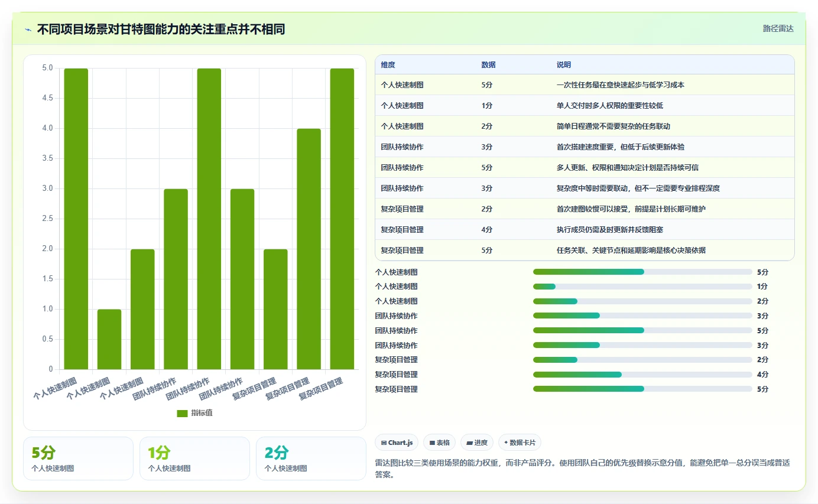Image resolution: width=818 pixels, height=504 pixels.
Task: Select the 表格 tag
Action: coord(439,443)
